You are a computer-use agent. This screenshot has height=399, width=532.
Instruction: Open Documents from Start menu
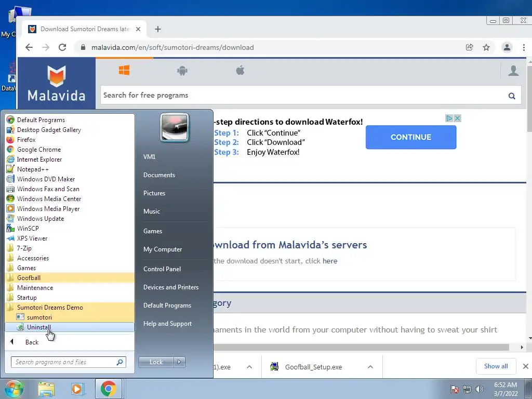click(159, 175)
